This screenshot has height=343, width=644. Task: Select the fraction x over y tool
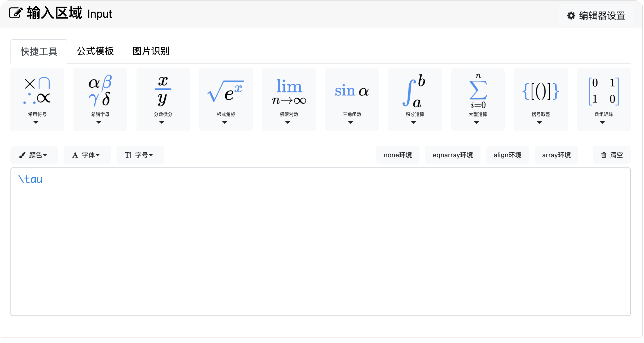point(163,100)
